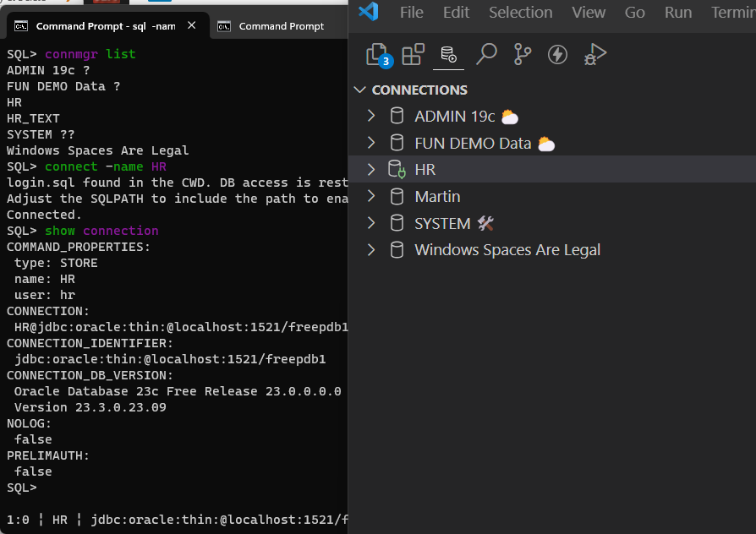Click the FUN DEMO Data database icon
756x534 pixels.
[397, 143]
